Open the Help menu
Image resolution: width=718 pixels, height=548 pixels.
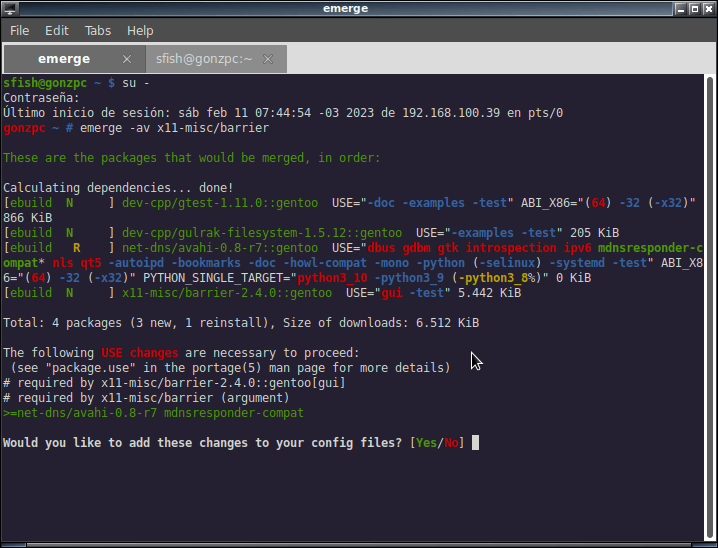(x=140, y=31)
